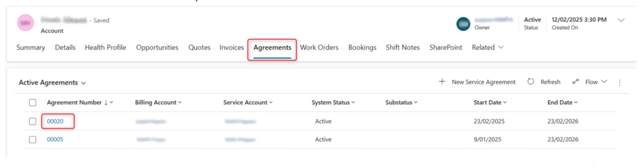
Task: Open the vertical three-dot more commands menu
Action: (620, 82)
